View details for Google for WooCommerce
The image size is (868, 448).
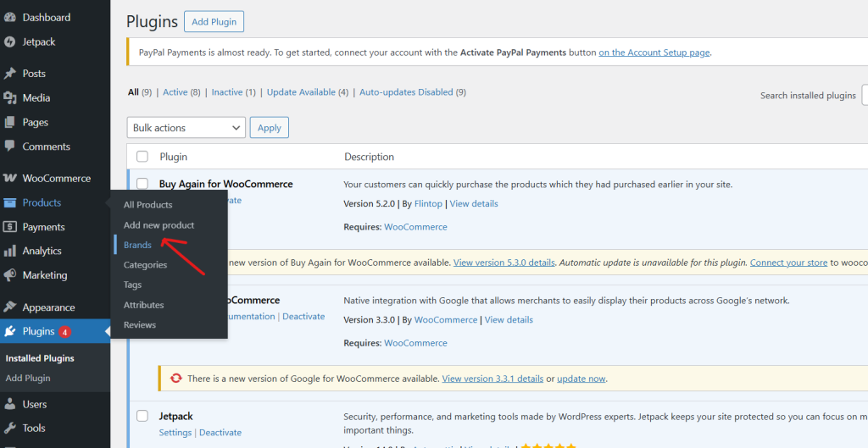(509, 319)
